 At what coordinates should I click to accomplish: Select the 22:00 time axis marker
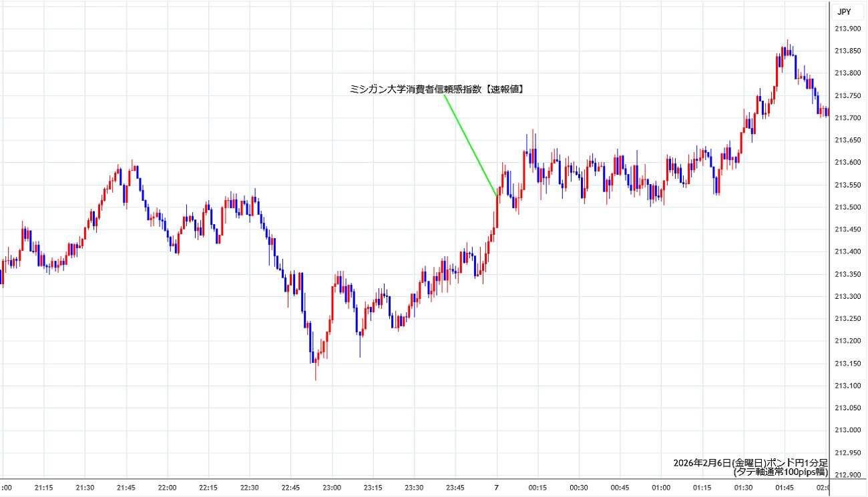(x=167, y=488)
